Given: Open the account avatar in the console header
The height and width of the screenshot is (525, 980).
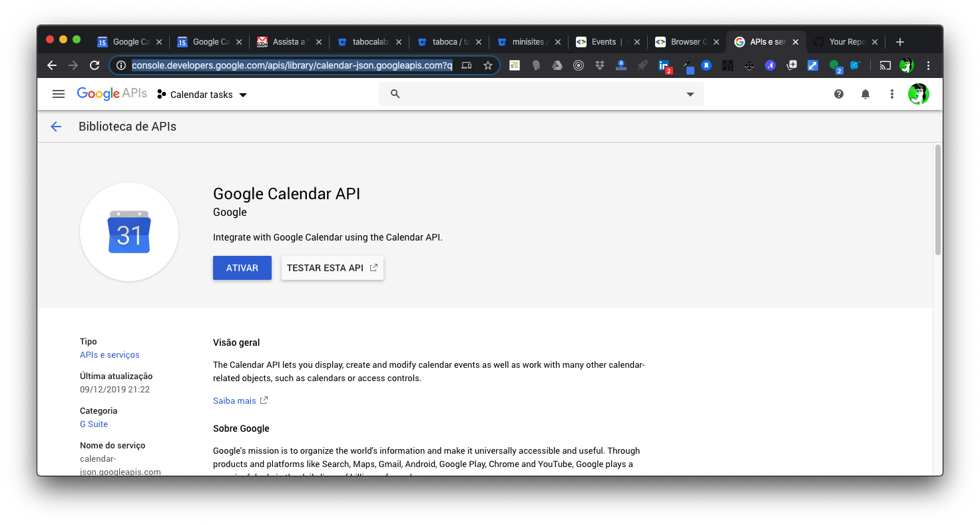Looking at the screenshot, I should (919, 94).
